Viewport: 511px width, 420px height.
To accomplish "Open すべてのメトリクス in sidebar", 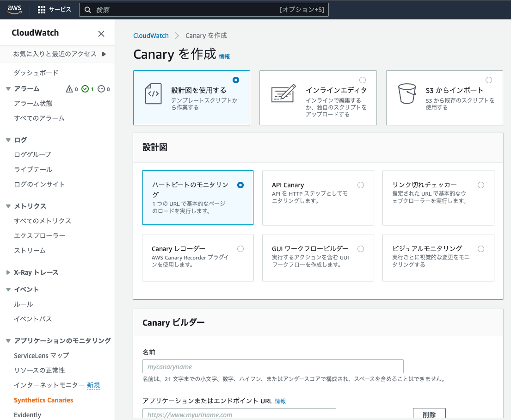I will [x=43, y=221].
